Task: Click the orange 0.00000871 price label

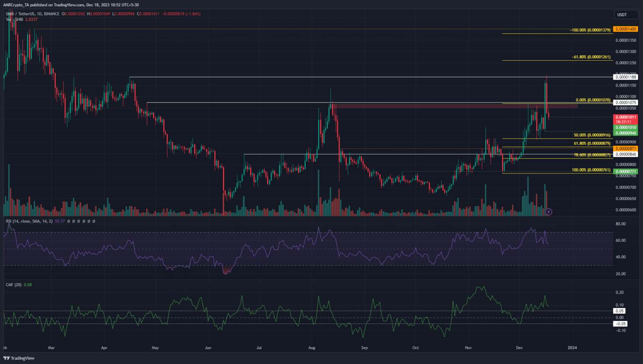Action: [625, 149]
